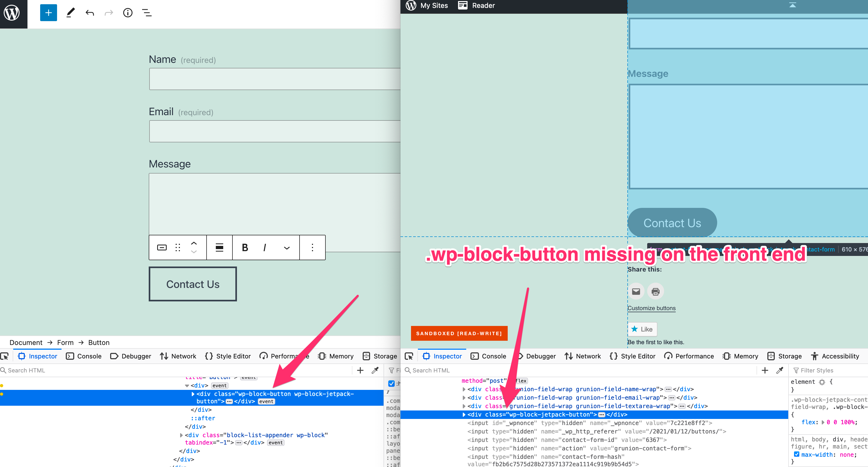Image resolution: width=868 pixels, height=467 pixels.
Task: Click the element picker icon in the Inspector
Action: click(5, 356)
